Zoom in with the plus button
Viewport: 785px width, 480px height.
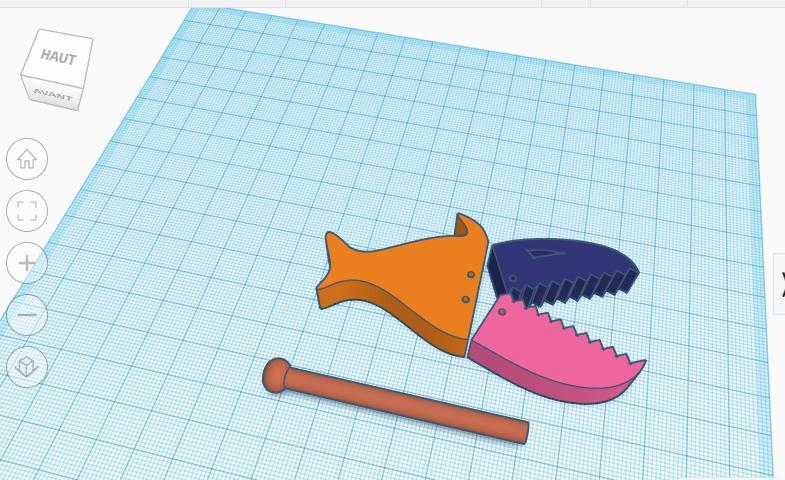click(x=27, y=263)
